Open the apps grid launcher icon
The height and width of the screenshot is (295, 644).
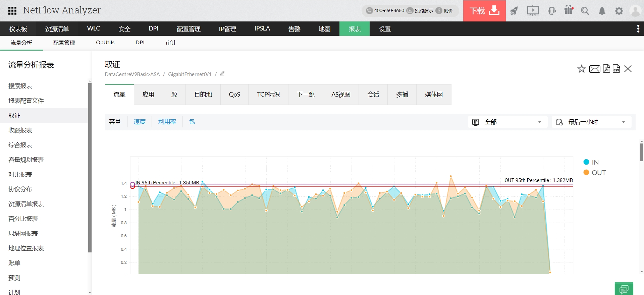tap(12, 11)
